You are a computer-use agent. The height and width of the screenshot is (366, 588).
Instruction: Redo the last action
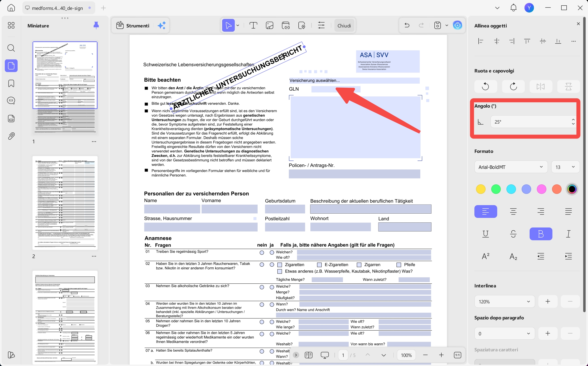click(421, 26)
